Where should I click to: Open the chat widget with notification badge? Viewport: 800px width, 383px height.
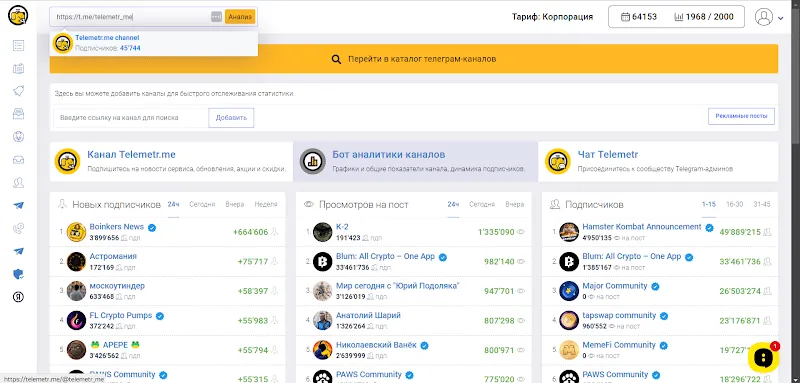pos(763,356)
